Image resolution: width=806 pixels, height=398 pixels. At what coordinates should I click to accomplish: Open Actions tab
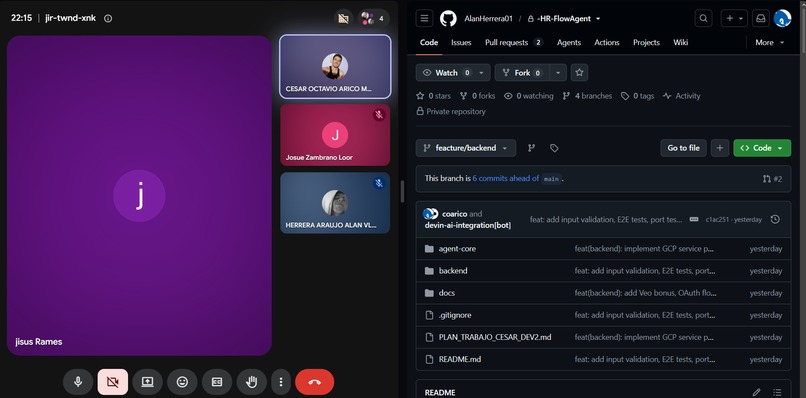point(607,43)
